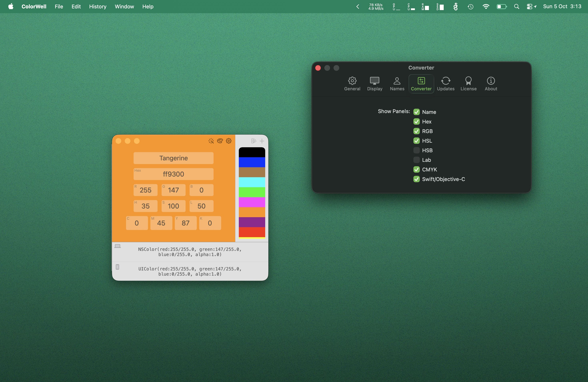Click the magic wand icon
Viewport: 588px width, 382px height.
[211, 141]
